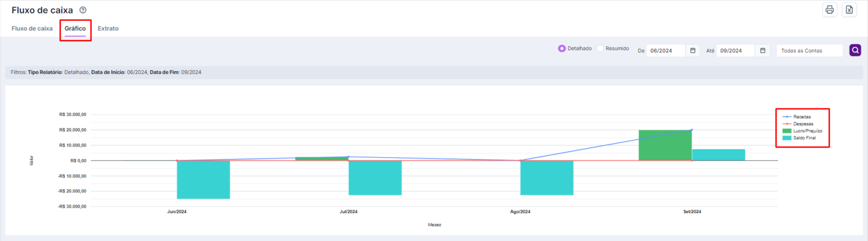The width and height of the screenshot is (868, 241).
Task: Switch to the Extrato tab
Action: (x=108, y=28)
